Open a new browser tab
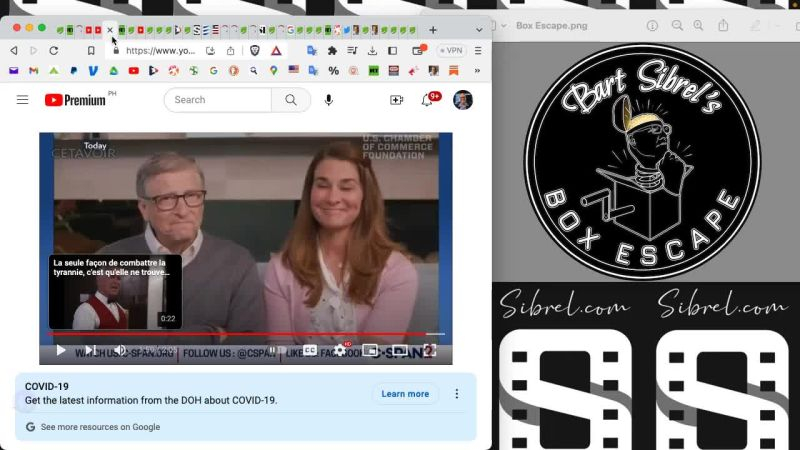Screen dimensions: 800x450 click(433, 30)
